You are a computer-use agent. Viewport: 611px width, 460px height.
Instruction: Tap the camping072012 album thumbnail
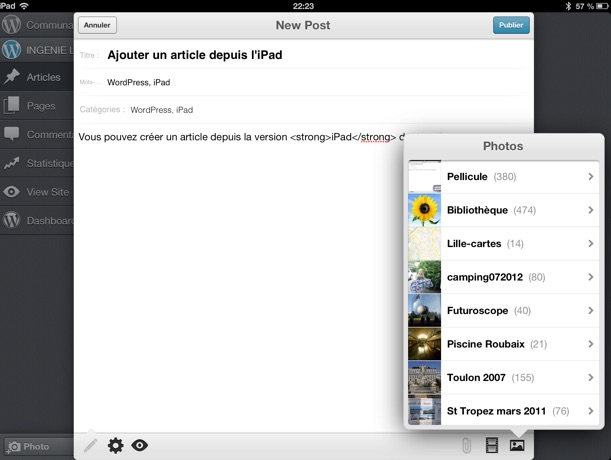point(424,277)
